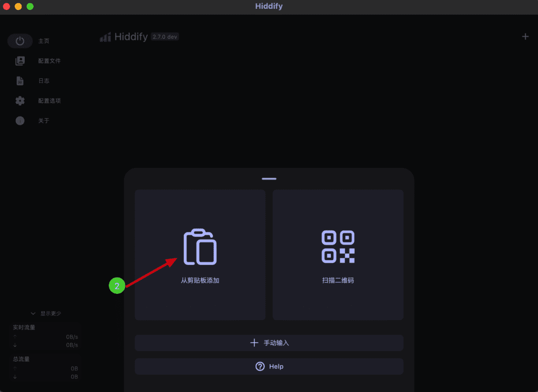This screenshot has height=392, width=538.
Task: Click the clipboard icon to add from clipboard
Action: [x=200, y=247]
